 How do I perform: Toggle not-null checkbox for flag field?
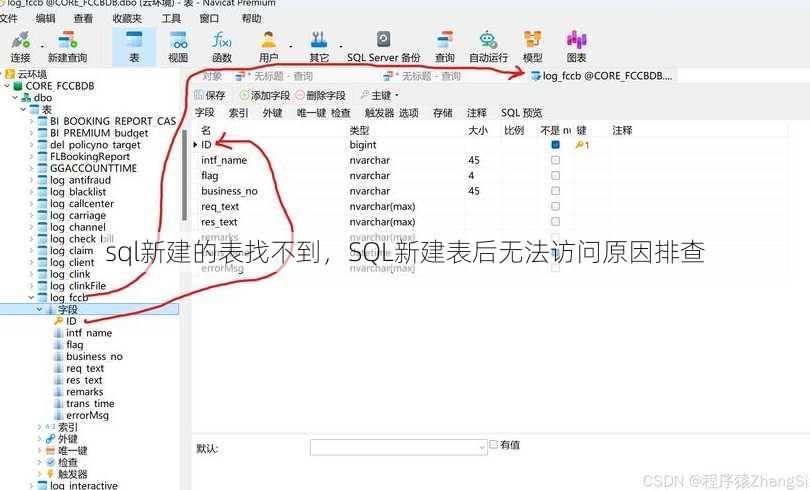(x=555, y=176)
